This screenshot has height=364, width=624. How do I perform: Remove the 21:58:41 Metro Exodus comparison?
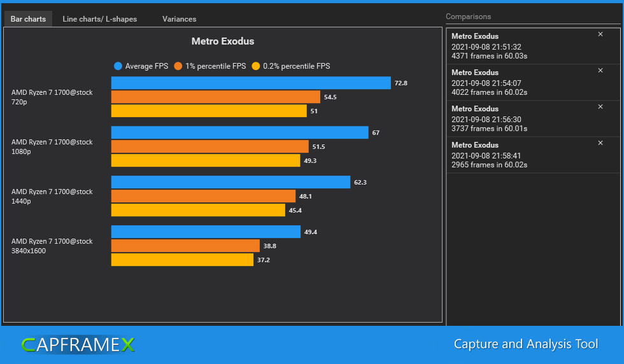coord(600,143)
